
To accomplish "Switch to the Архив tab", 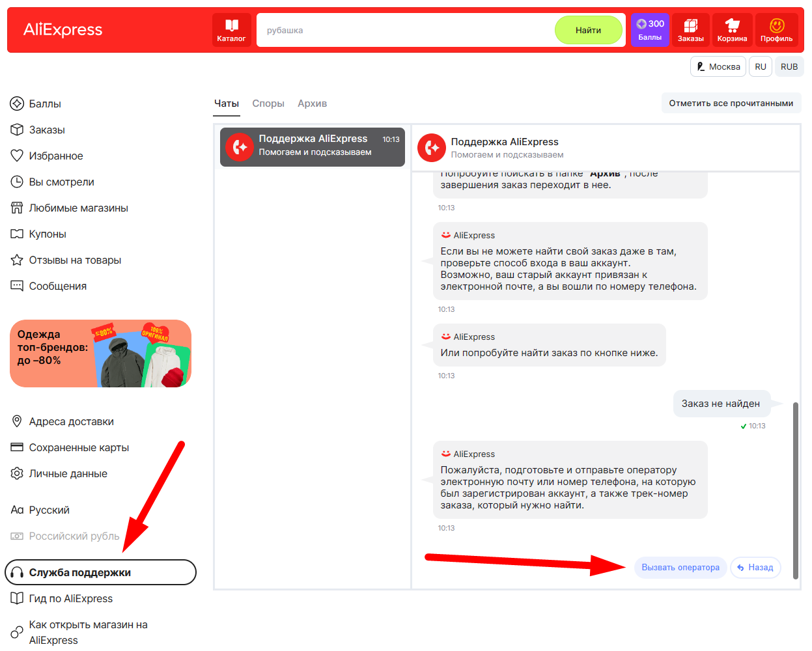I will click(x=312, y=104).
